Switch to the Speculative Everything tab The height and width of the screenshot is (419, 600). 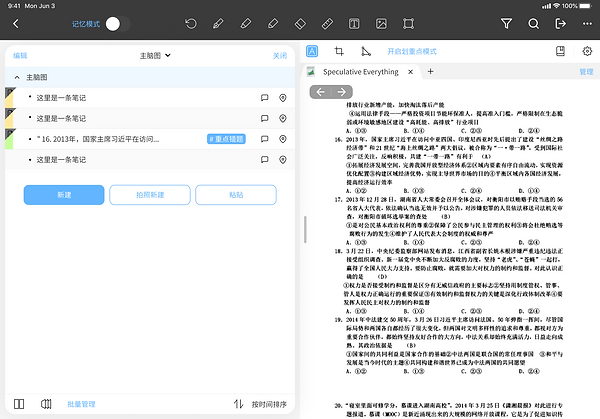pos(360,72)
